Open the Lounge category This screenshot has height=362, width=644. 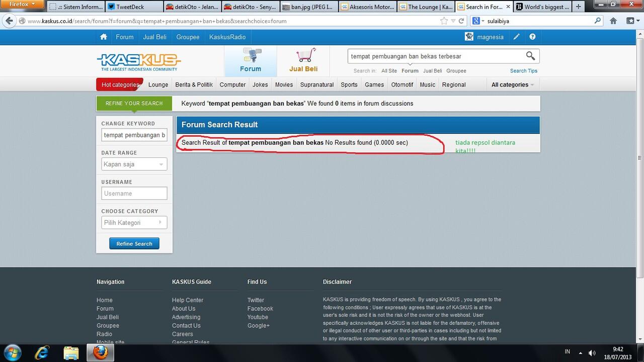tap(158, 84)
